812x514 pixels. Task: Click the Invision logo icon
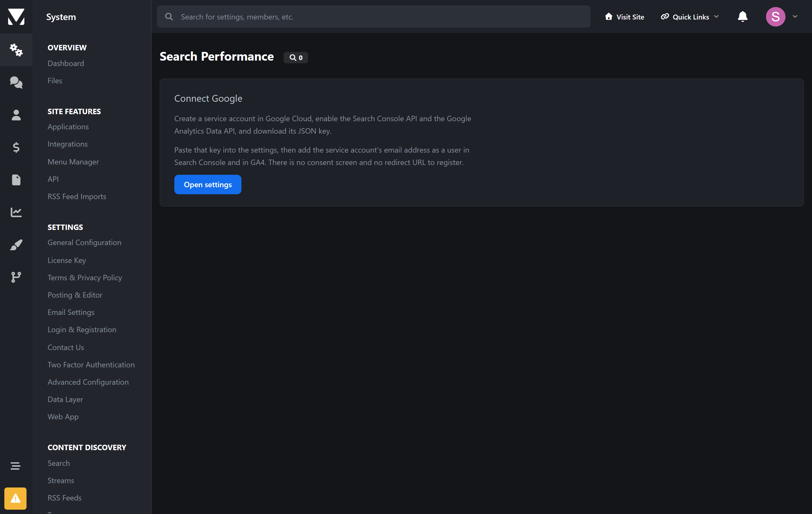click(16, 17)
